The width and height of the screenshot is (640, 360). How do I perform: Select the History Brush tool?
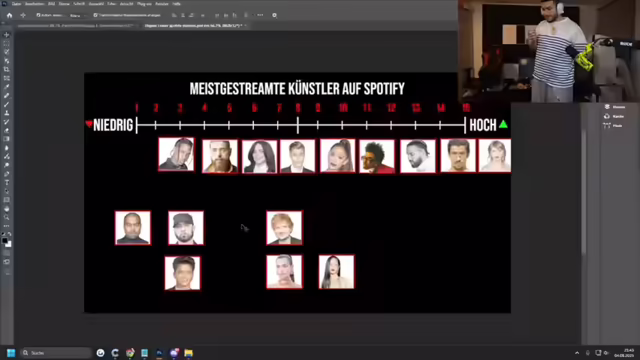[x=7, y=122]
